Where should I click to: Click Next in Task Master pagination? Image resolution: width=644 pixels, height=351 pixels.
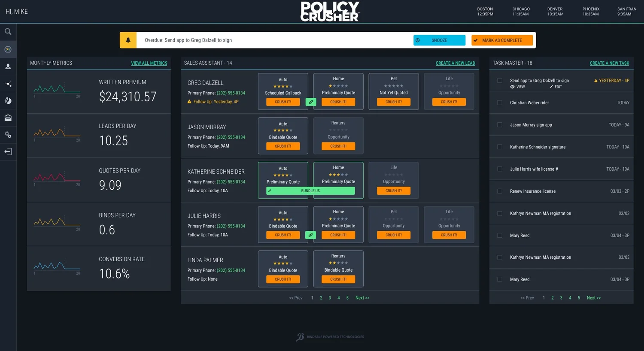(594, 298)
